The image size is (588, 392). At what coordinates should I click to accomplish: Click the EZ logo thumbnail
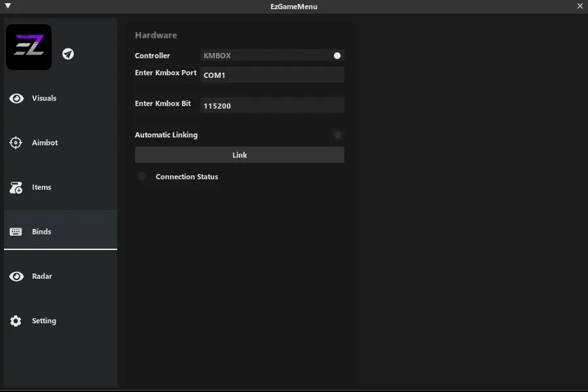[x=29, y=47]
